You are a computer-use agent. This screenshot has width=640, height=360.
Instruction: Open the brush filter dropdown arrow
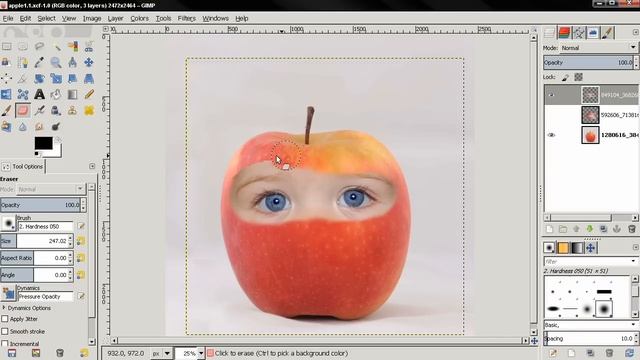coord(633,261)
